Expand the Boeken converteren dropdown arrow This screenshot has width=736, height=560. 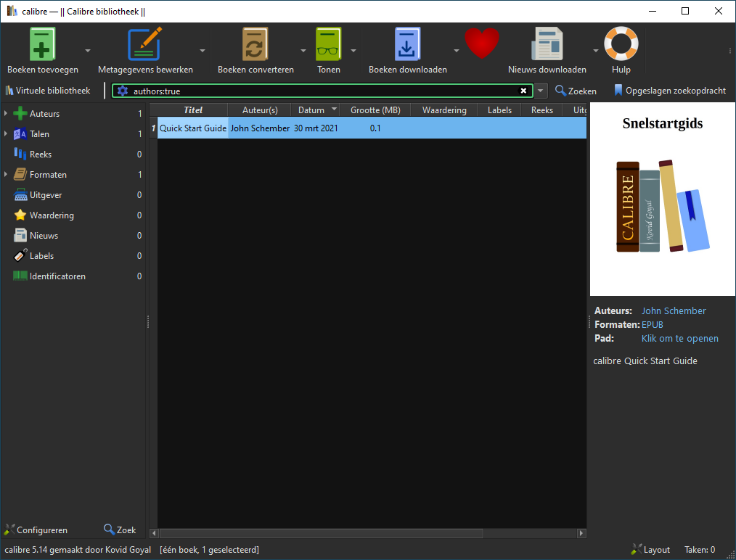click(303, 50)
